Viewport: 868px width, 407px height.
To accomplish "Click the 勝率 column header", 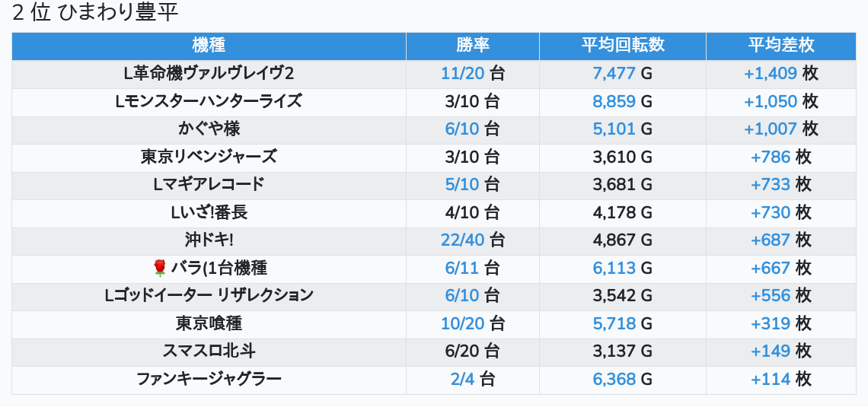I will coord(473,46).
